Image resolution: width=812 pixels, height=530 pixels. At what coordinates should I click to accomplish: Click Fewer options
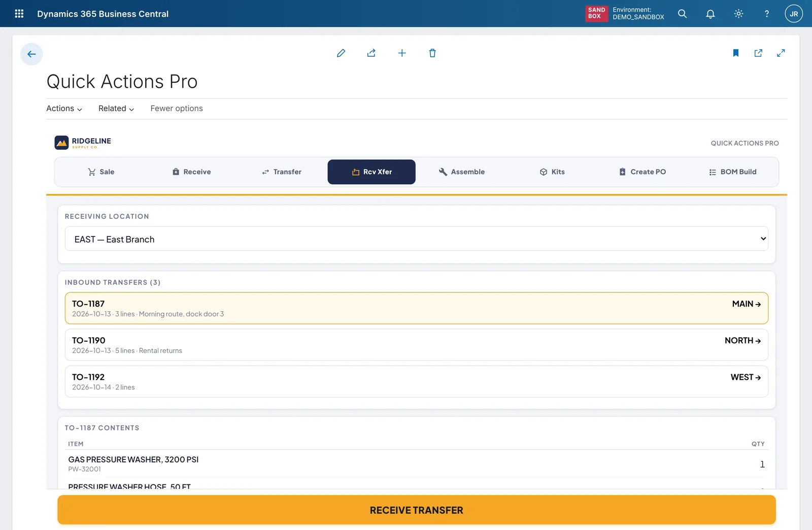[x=177, y=109]
